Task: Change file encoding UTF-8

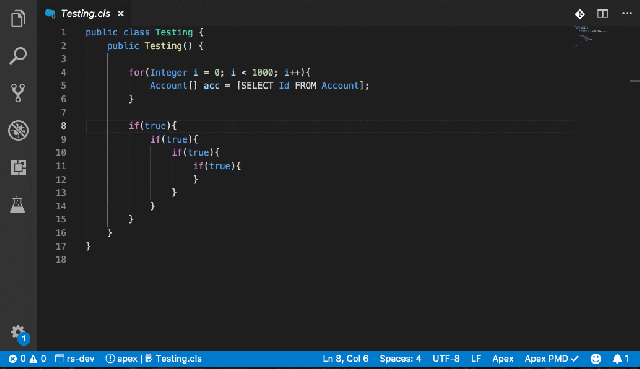Action: coord(446,359)
